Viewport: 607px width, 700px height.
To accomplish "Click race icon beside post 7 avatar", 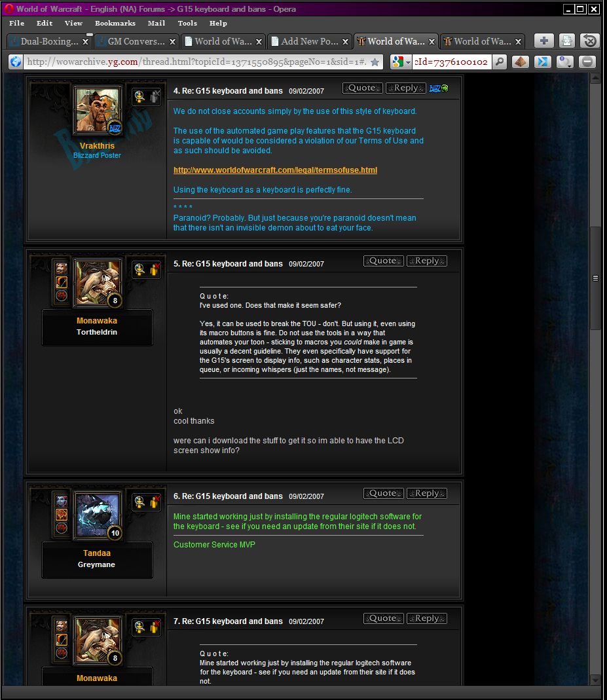I will tap(62, 626).
